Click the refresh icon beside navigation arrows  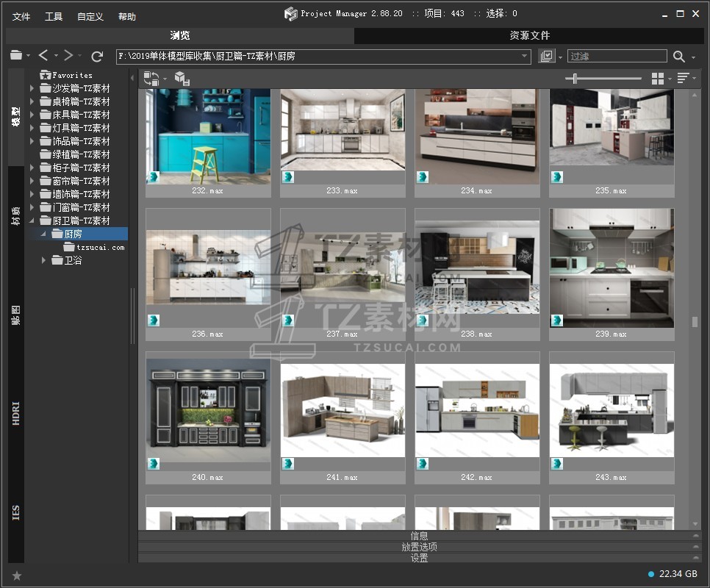[x=97, y=56]
